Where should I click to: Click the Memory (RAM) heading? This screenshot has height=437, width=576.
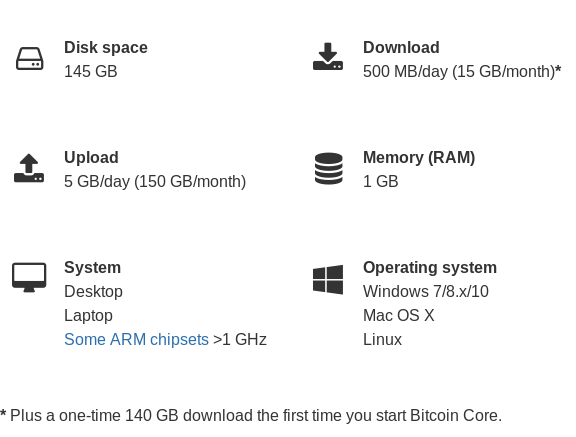[x=419, y=158]
